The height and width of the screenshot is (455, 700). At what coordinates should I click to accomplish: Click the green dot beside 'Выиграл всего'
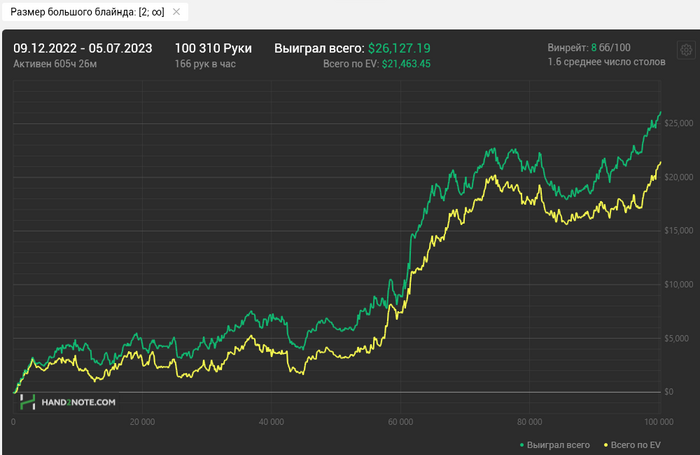pos(521,445)
